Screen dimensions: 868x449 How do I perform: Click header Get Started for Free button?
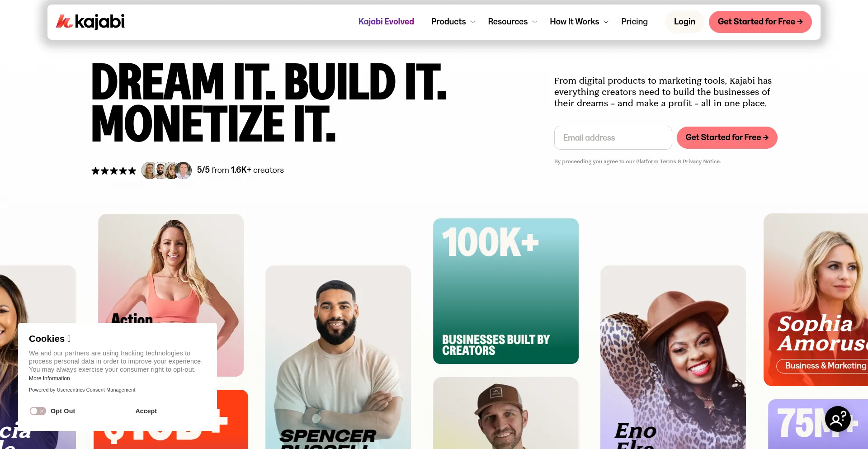760,22
